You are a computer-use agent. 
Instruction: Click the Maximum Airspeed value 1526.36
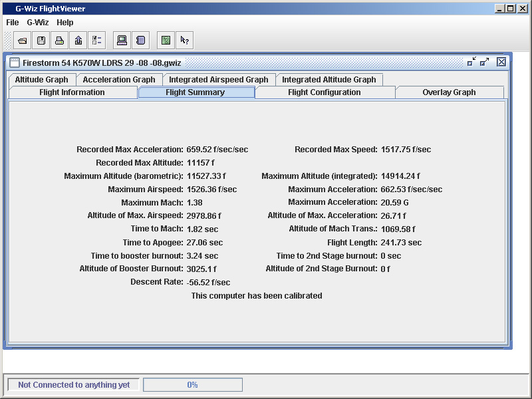tap(211, 190)
